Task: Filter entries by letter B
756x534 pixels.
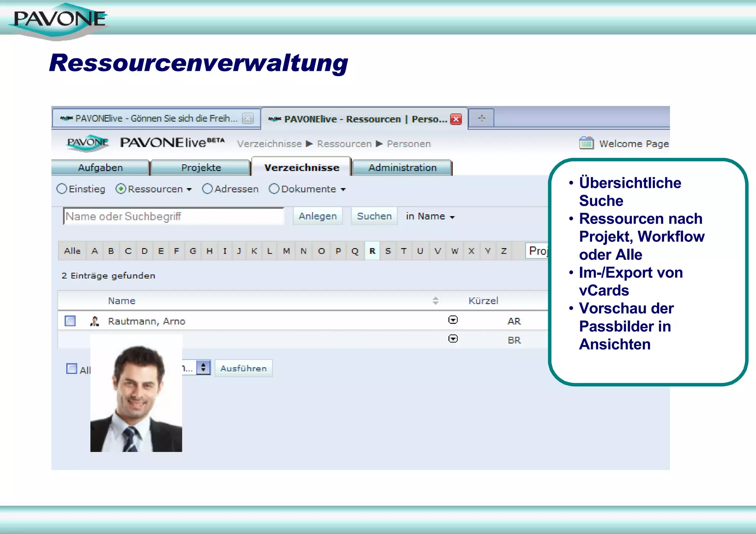Action: click(111, 251)
